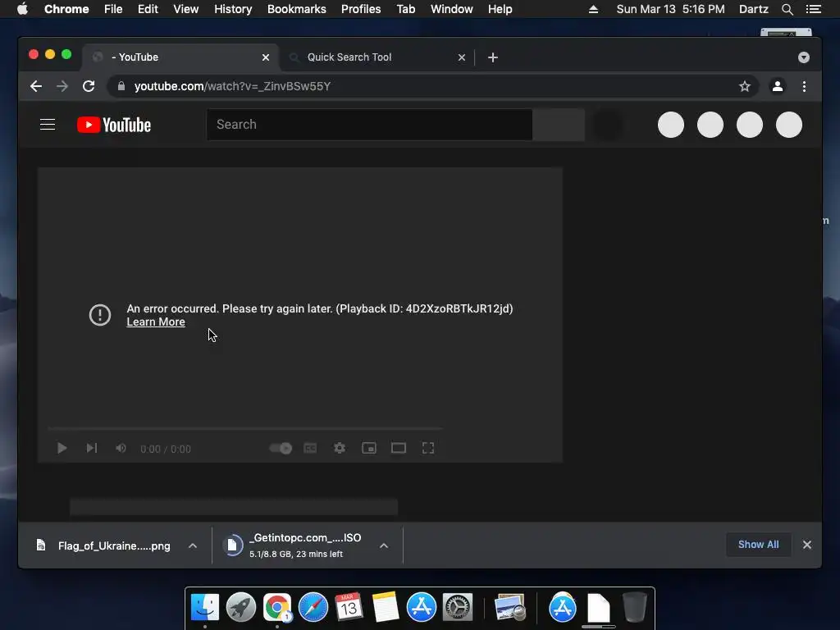Open System Preferences from the Dock

click(x=458, y=608)
